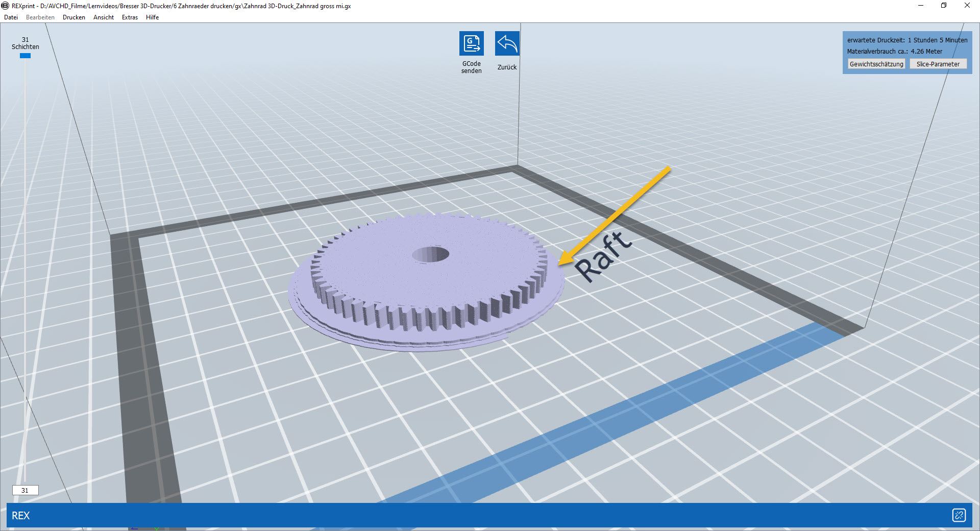Click the Zurück back arrow icon
This screenshot has width=980, height=531.
[507, 43]
